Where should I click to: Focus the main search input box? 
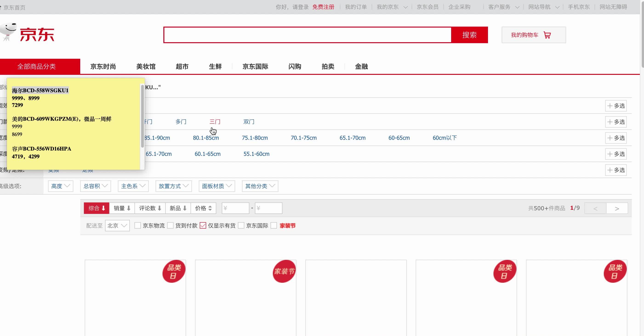click(308, 35)
